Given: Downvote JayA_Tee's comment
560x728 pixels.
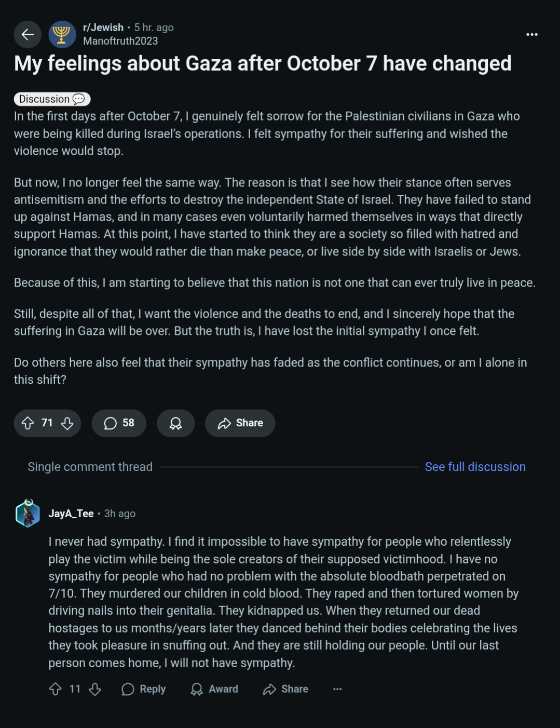Looking at the screenshot, I should [95, 689].
